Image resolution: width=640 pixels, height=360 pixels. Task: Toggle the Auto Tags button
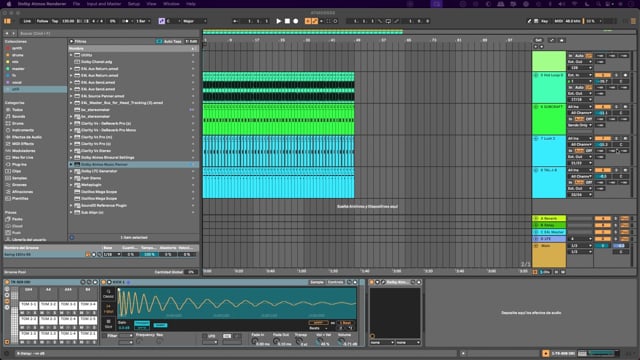coord(169,41)
